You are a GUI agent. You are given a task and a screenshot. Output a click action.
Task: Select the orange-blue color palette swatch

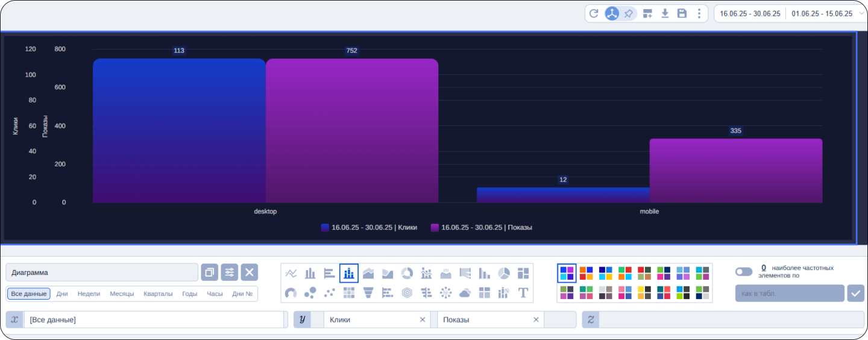pos(586,274)
